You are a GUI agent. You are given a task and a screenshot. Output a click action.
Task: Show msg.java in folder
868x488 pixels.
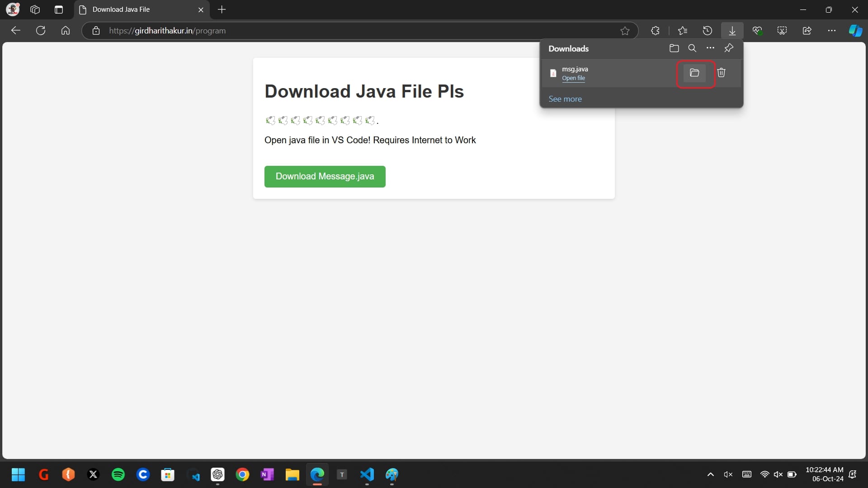pyautogui.click(x=694, y=73)
